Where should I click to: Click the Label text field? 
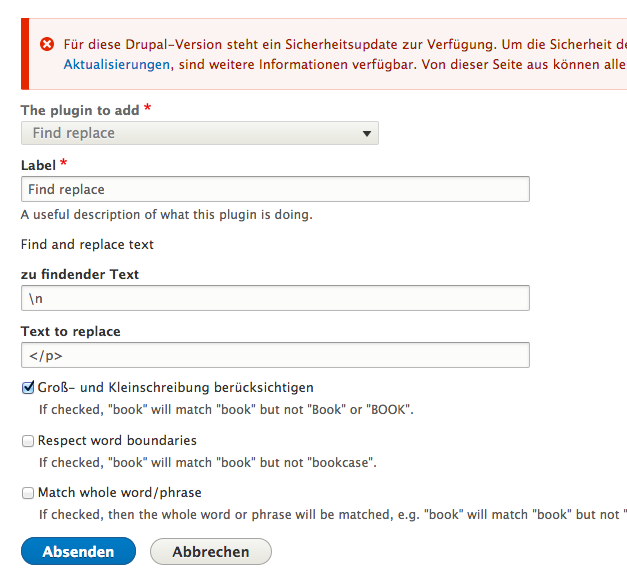coord(275,189)
